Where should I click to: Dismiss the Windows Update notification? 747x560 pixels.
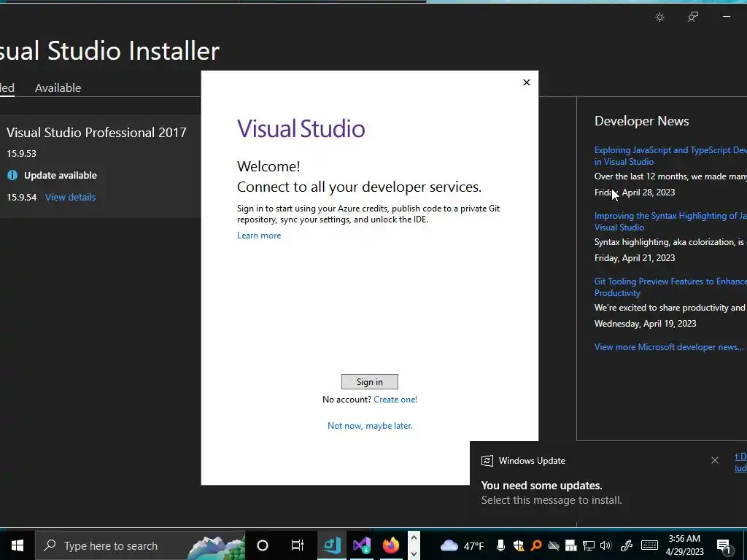[x=715, y=460]
